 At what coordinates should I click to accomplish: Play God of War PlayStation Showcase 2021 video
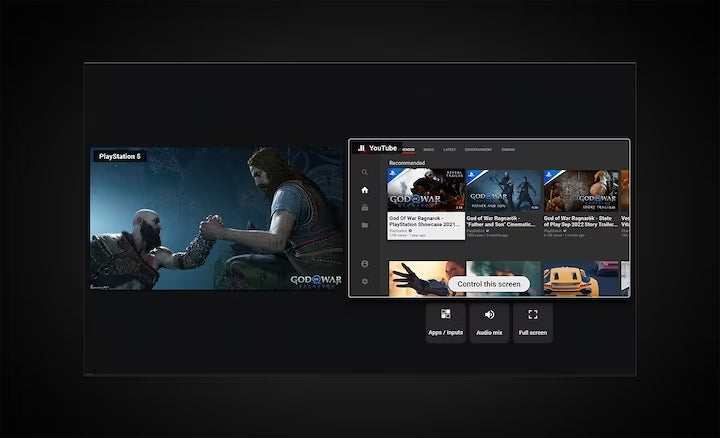(x=426, y=191)
